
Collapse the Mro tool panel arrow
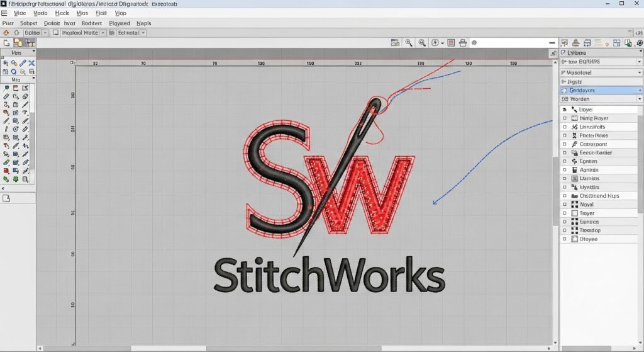pos(33,79)
